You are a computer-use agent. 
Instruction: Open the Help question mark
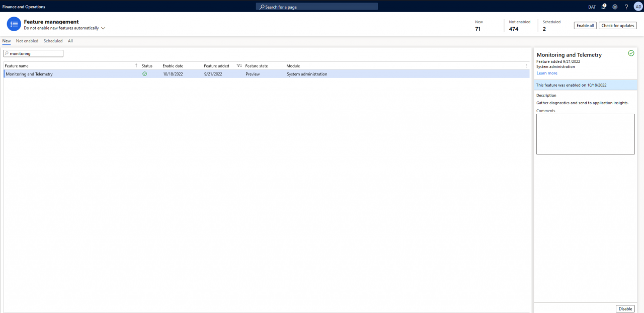coord(626,7)
